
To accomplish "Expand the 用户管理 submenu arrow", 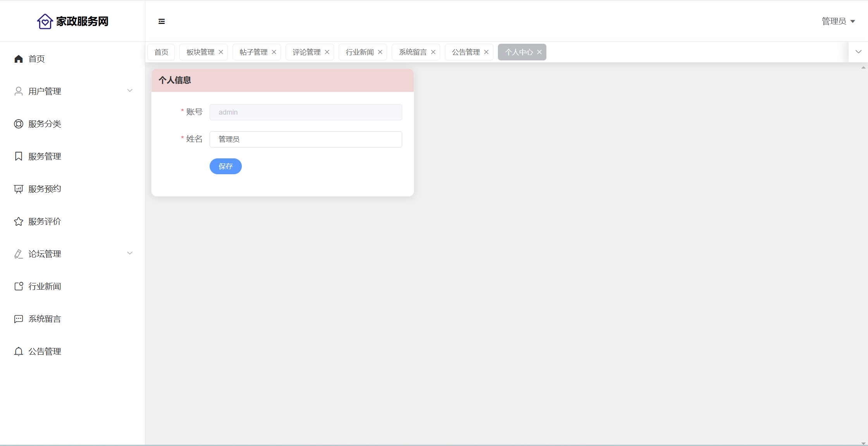I will pyautogui.click(x=130, y=91).
